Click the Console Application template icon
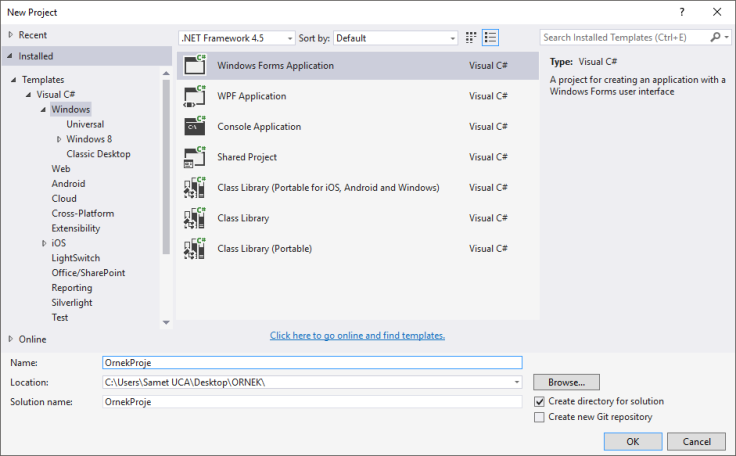This screenshot has width=736, height=456. 195,126
